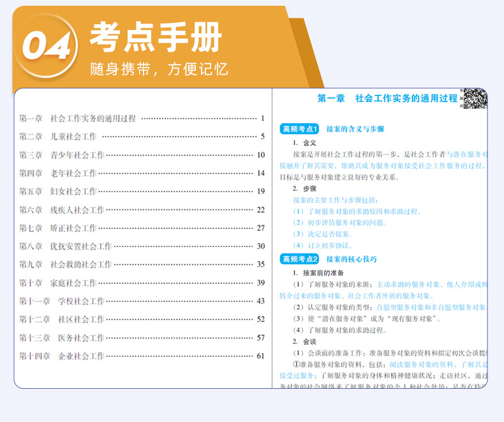Click the 04 circular badge
The width and height of the screenshot is (504, 422).
pos(46,46)
